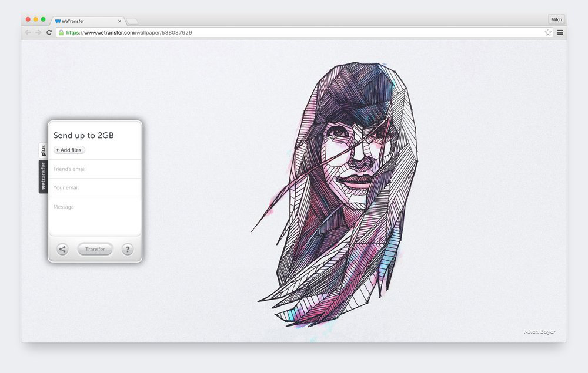Bookmark the page using the star icon
The width and height of the screenshot is (588, 373).
pos(548,33)
